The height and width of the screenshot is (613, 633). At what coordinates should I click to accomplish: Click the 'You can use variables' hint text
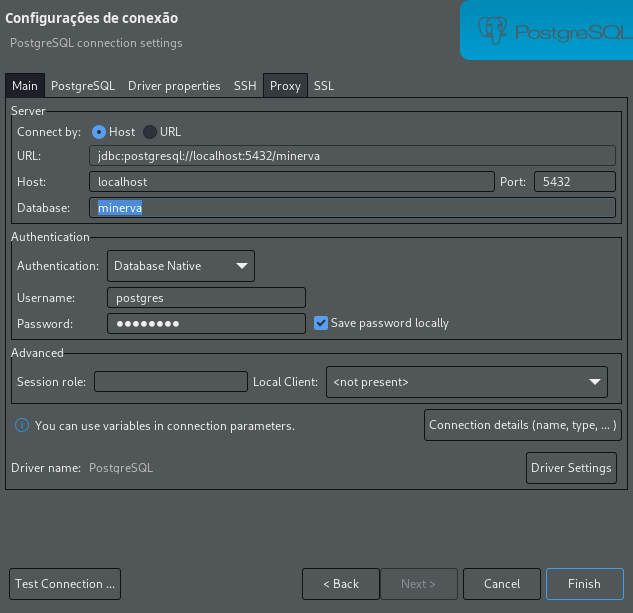tap(165, 426)
